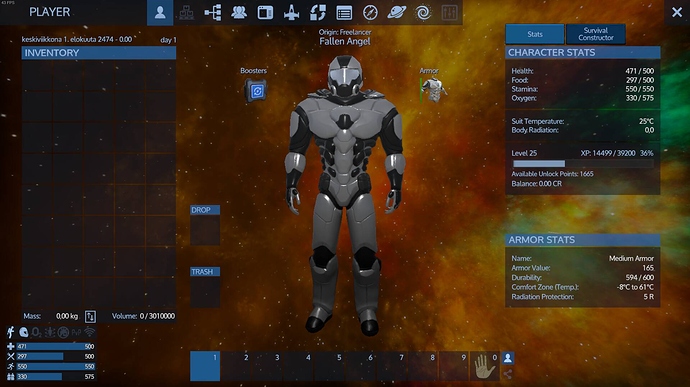Viewport: 690px width, 387px height.
Task: Open the planet view icon
Action: 396,13
